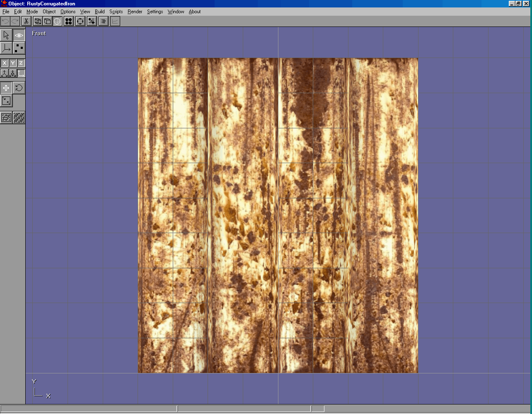Image resolution: width=532 pixels, height=414 pixels.
Task: Open the Options menu
Action: click(68, 12)
